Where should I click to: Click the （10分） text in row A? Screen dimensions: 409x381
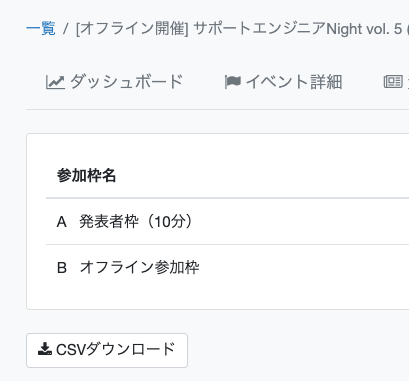pos(170,221)
